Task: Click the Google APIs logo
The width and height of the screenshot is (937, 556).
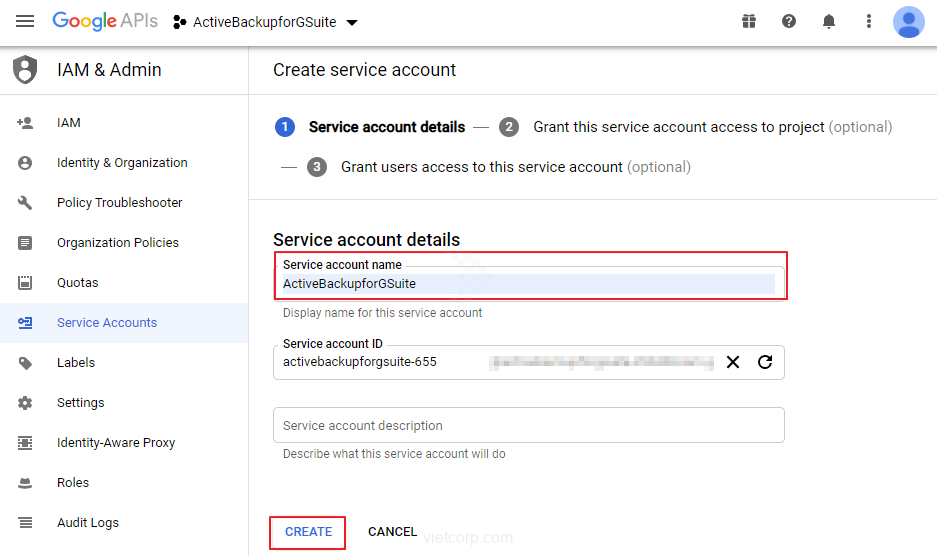Action: (105, 21)
